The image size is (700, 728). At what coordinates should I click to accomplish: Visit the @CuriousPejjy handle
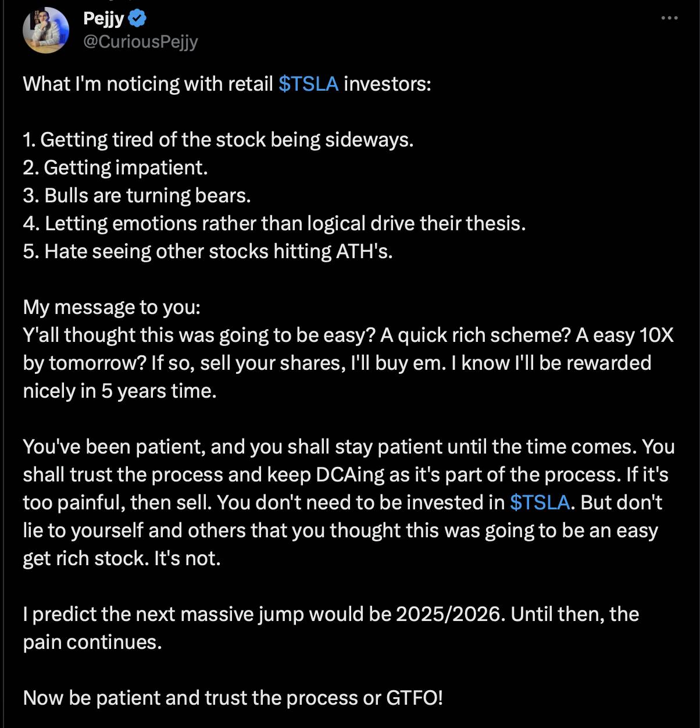pyautogui.click(x=141, y=42)
